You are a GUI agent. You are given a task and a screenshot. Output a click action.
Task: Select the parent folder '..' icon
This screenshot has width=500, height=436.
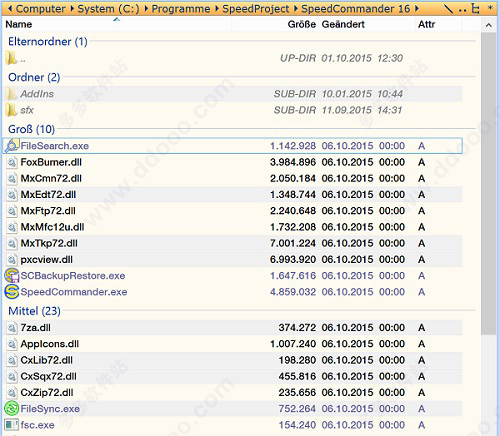[11, 58]
